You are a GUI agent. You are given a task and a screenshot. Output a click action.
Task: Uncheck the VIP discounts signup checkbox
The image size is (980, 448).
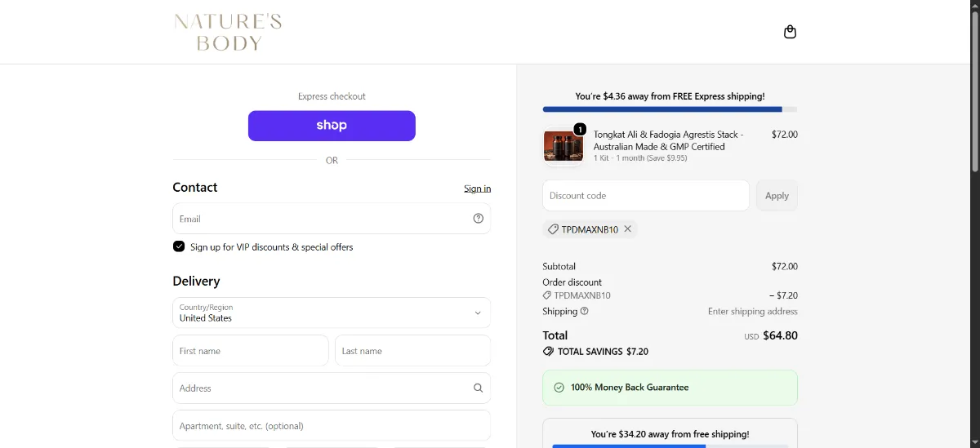pyautogui.click(x=179, y=246)
